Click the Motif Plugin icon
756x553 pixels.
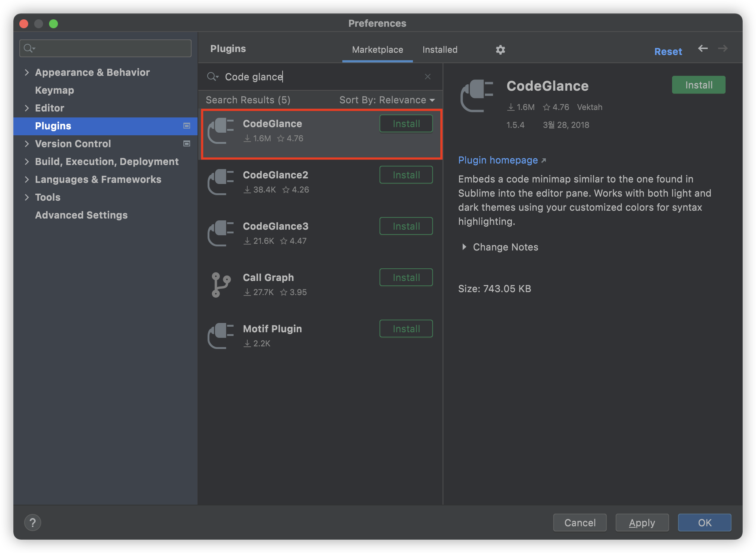pos(221,336)
